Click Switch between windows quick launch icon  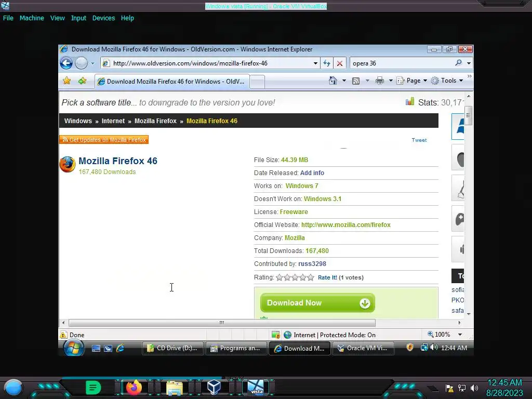108,348
